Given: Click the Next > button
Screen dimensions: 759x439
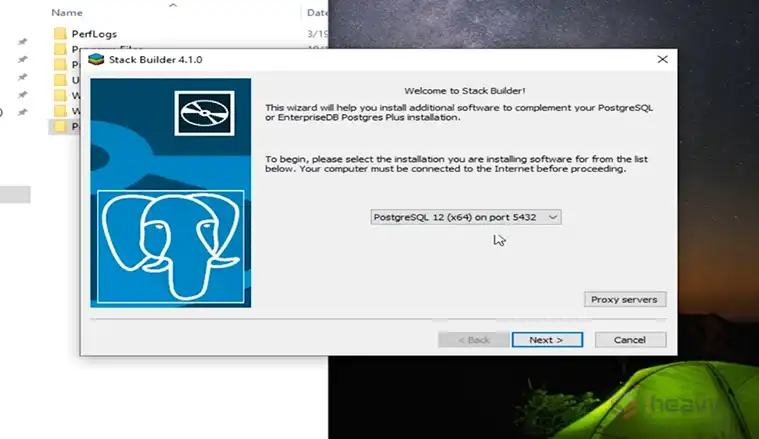Looking at the screenshot, I should pyautogui.click(x=547, y=340).
